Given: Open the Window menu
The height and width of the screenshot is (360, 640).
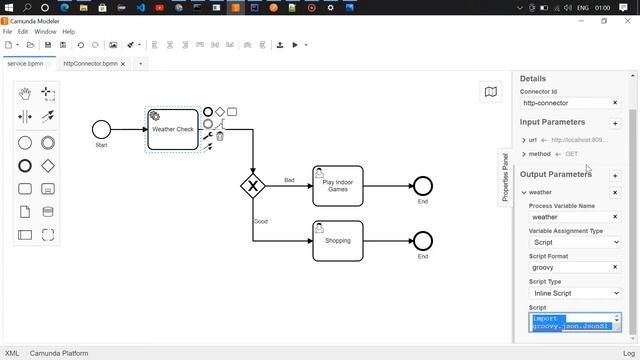Looking at the screenshot, I should click(x=45, y=31).
